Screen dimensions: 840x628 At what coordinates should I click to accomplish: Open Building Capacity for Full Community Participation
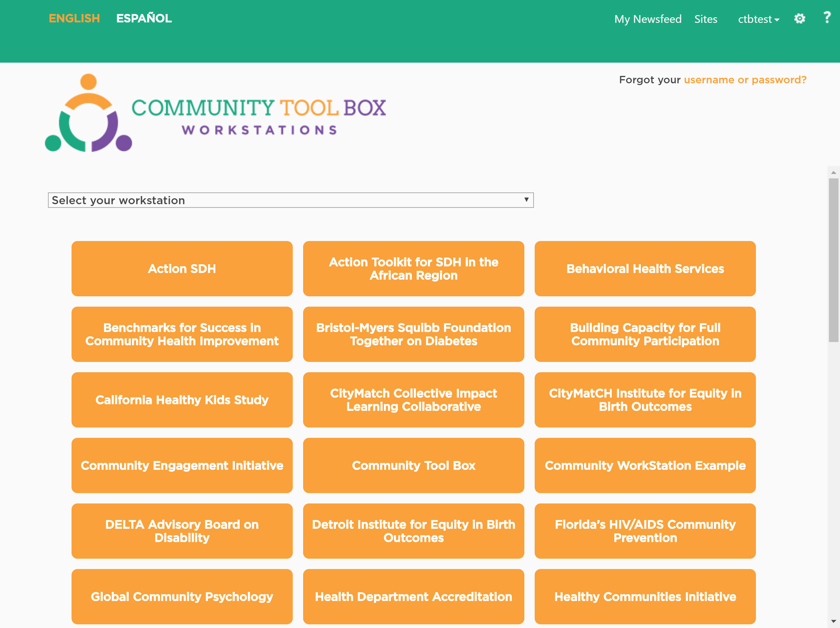pyautogui.click(x=645, y=334)
